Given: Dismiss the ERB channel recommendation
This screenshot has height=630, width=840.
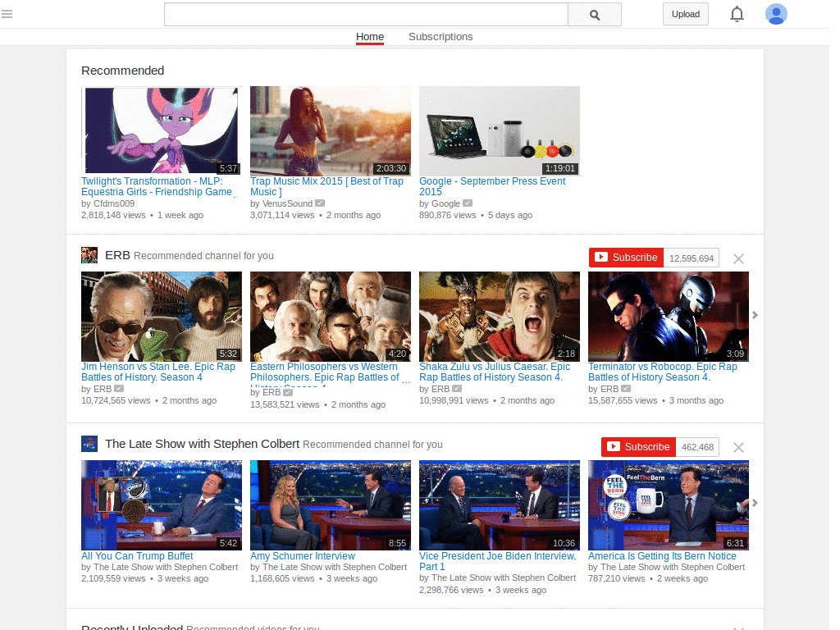Looking at the screenshot, I should pyautogui.click(x=738, y=258).
